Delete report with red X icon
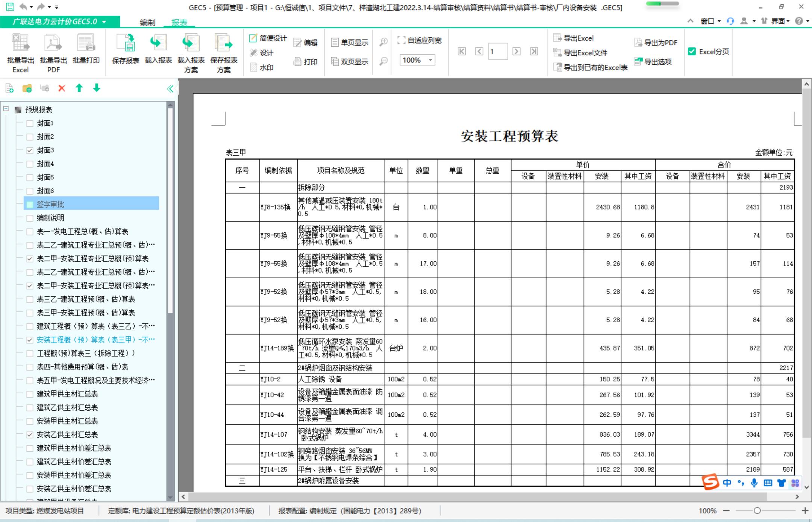Screen dimensions: 812x522 point(62,88)
